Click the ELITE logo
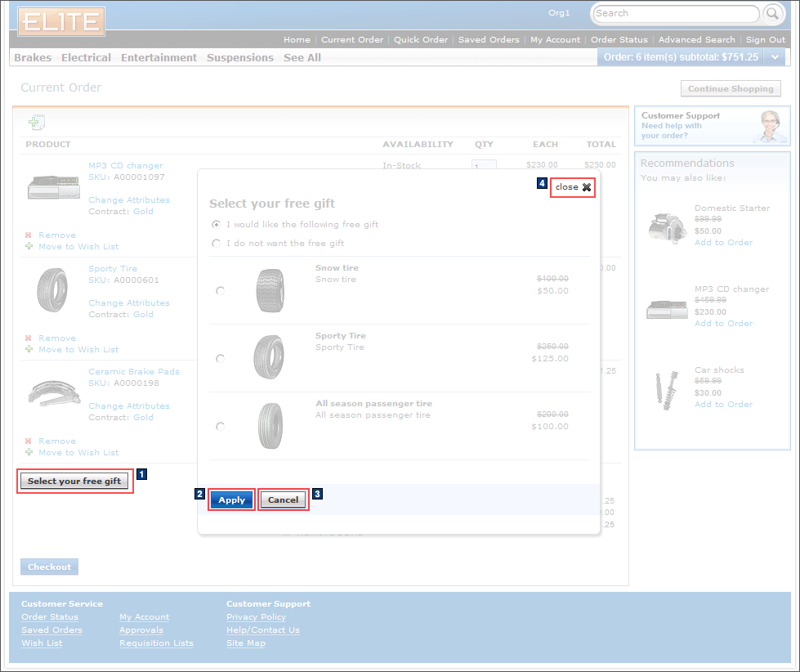The height and width of the screenshot is (672, 800). [x=61, y=22]
